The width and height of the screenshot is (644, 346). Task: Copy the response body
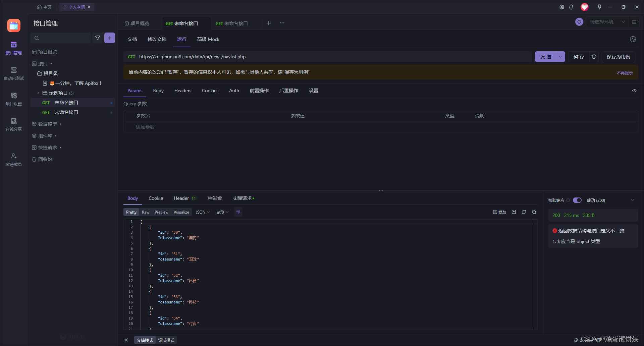pyautogui.click(x=524, y=212)
